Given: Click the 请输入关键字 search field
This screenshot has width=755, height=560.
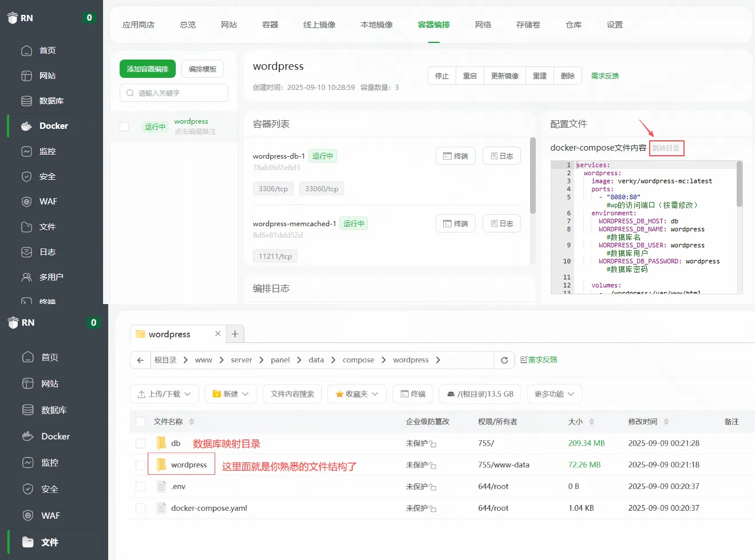Looking at the screenshot, I should [x=174, y=93].
